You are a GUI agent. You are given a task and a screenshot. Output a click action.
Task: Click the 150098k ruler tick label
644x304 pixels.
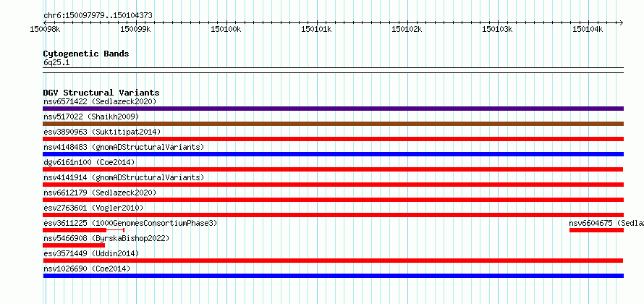[x=45, y=29]
